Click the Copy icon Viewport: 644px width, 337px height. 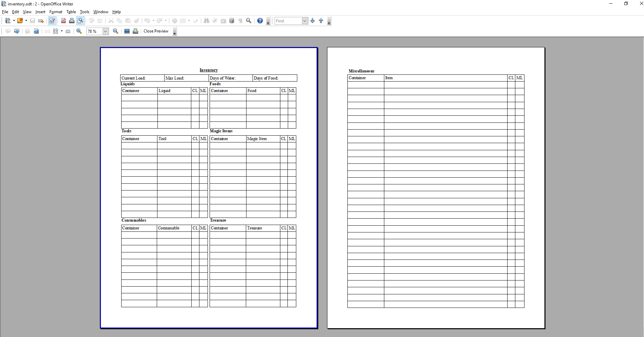(120, 21)
